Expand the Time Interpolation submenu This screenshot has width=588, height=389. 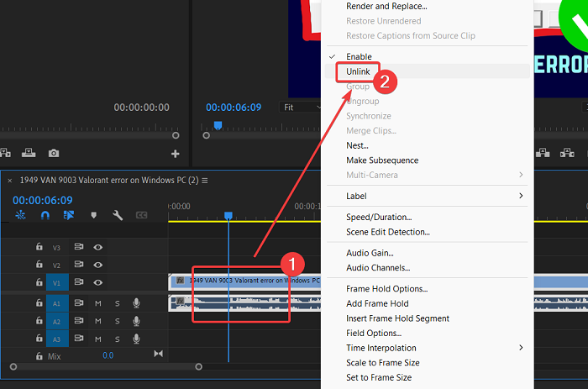coord(427,348)
